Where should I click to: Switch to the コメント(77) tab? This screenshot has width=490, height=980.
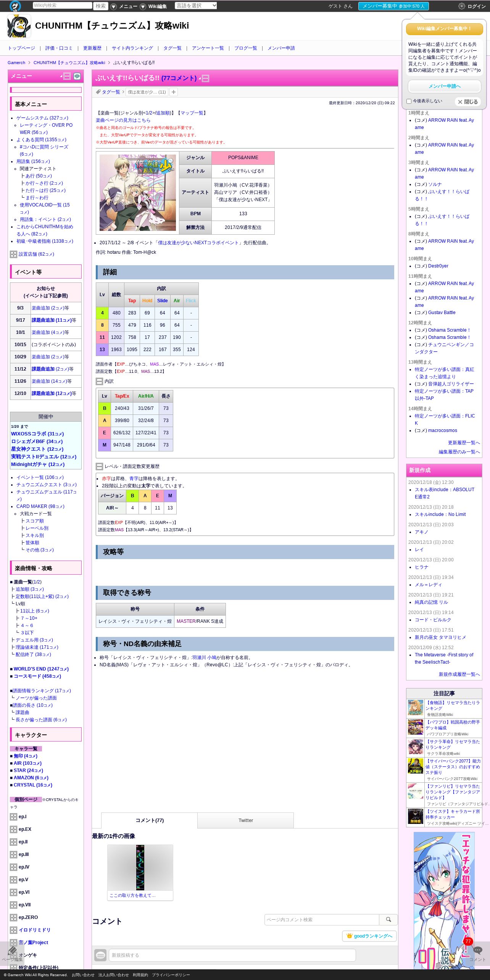149,820
